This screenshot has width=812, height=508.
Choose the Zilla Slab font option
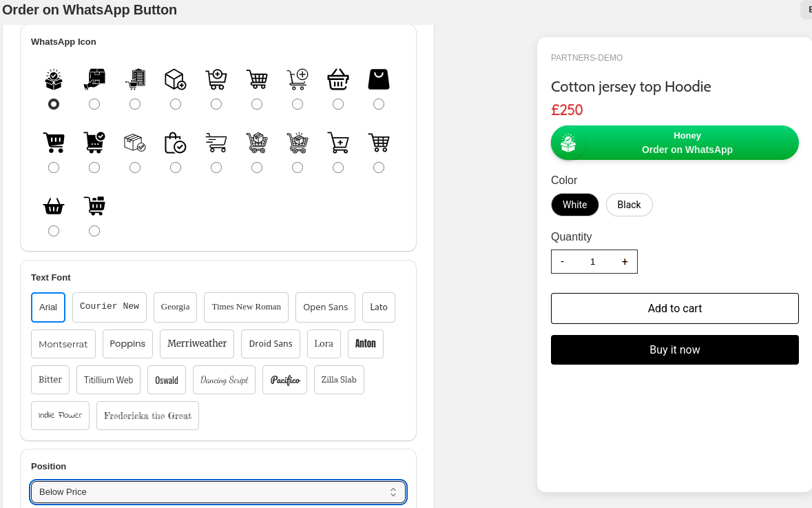click(x=339, y=380)
